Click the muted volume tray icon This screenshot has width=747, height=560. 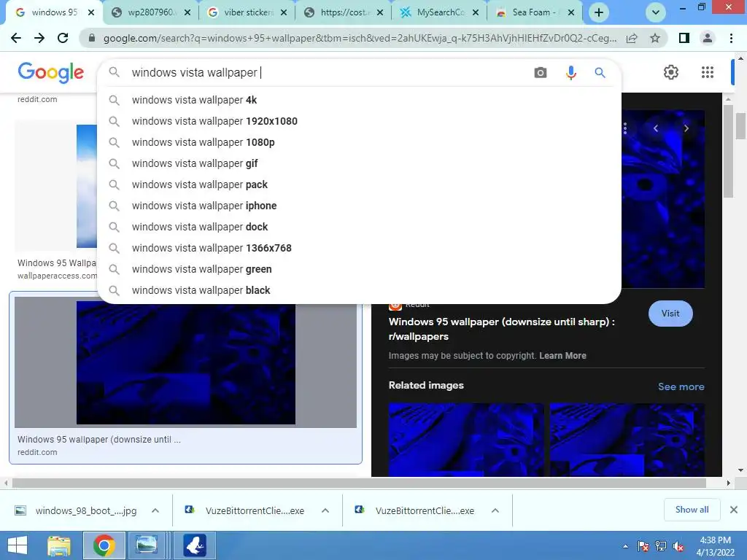pos(678,546)
